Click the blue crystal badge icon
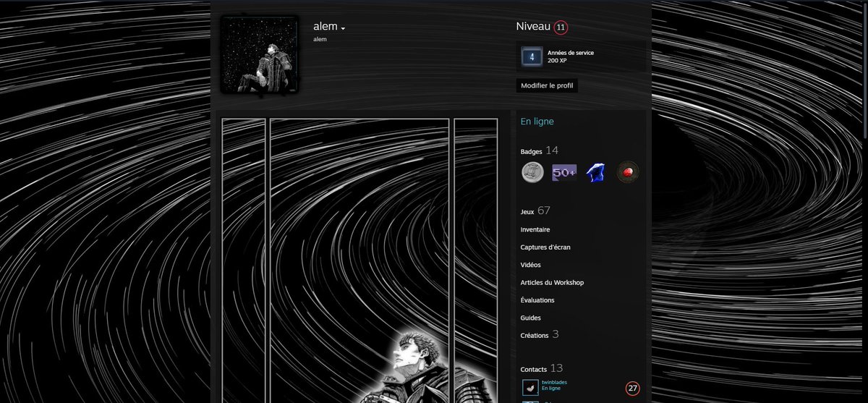 tap(595, 172)
